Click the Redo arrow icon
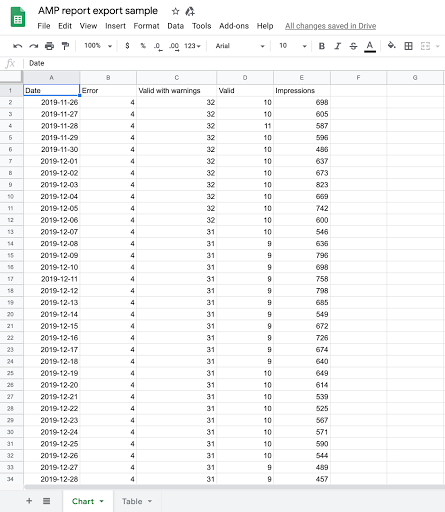Image resolution: width=445 pixels, height=512 pixels. pyautogui.click(x=34, y=46)
